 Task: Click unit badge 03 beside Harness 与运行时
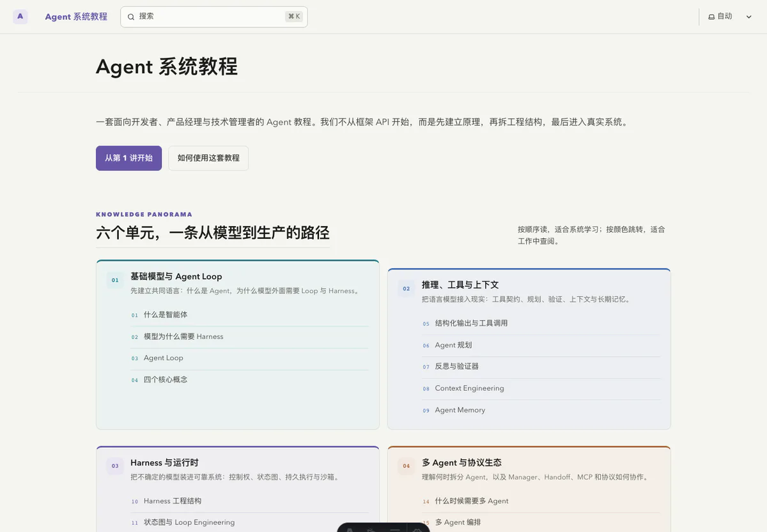click(115, 466)
